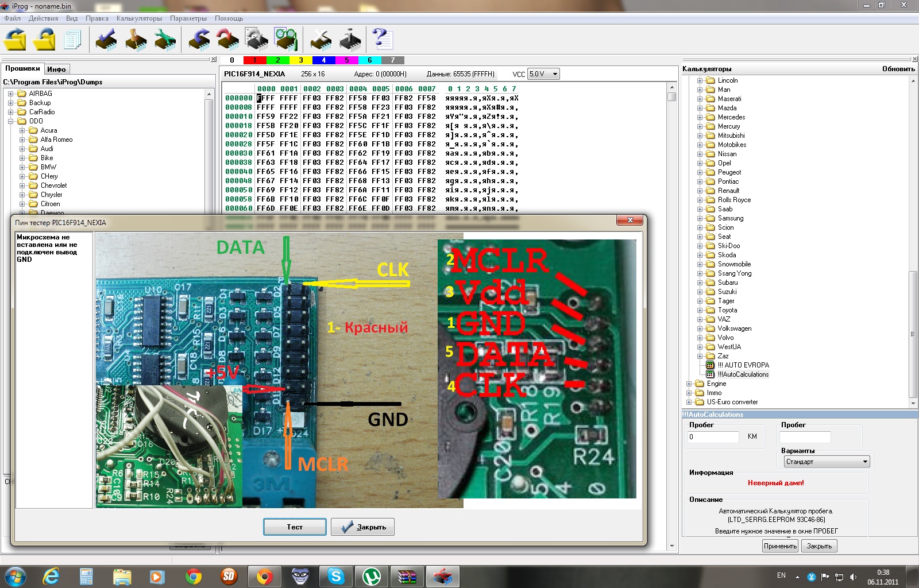Click the second Пробег input field

pos(805,437)
